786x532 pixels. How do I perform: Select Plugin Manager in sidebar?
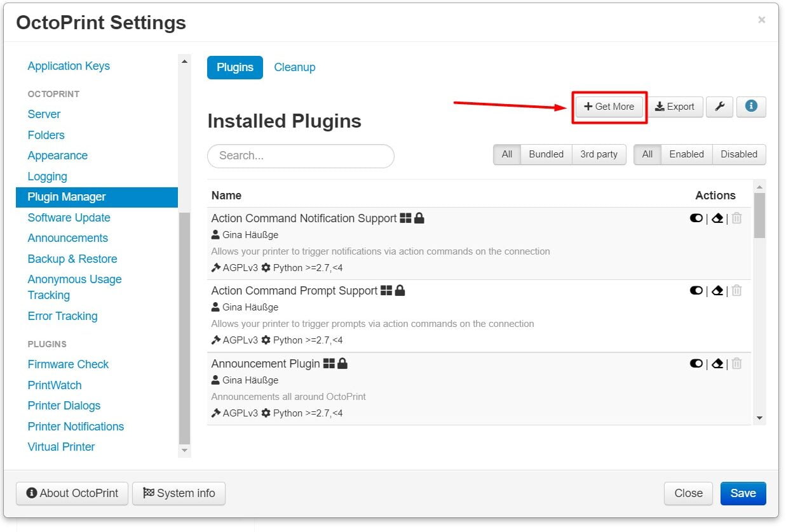[x=97, y=197]
